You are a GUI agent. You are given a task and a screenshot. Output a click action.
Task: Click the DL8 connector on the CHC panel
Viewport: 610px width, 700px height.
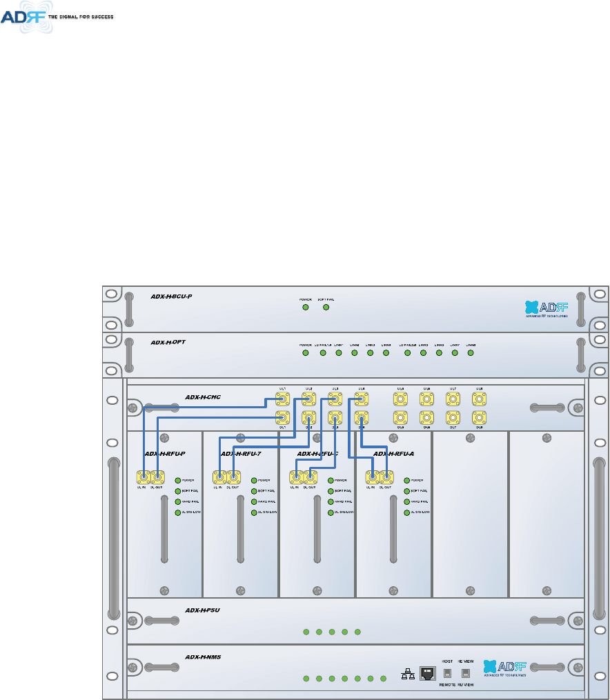click(479, 418)
